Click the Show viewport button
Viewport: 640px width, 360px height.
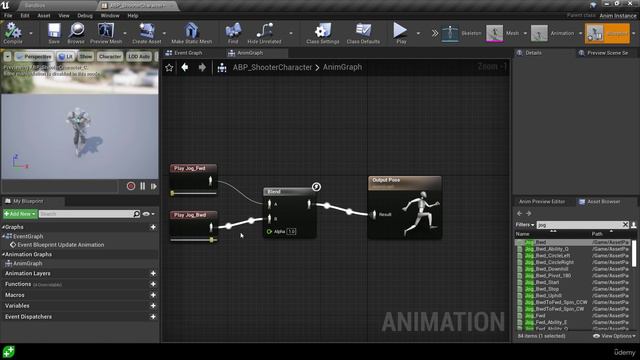(x=86, y=56)
